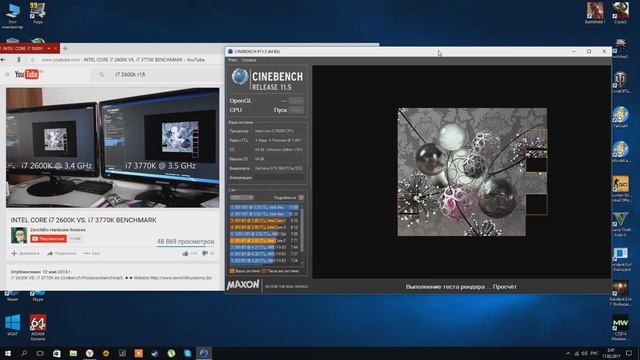This screenshot has height=360, width=640.
Task: Select the last ranking entry scoring 7.24
Action: [264, 260]
